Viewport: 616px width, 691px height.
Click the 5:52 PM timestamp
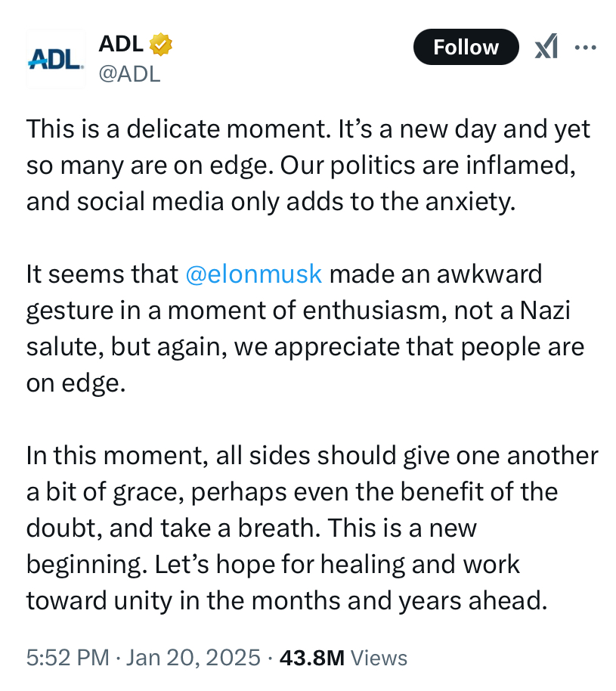[x=68, y=658]
